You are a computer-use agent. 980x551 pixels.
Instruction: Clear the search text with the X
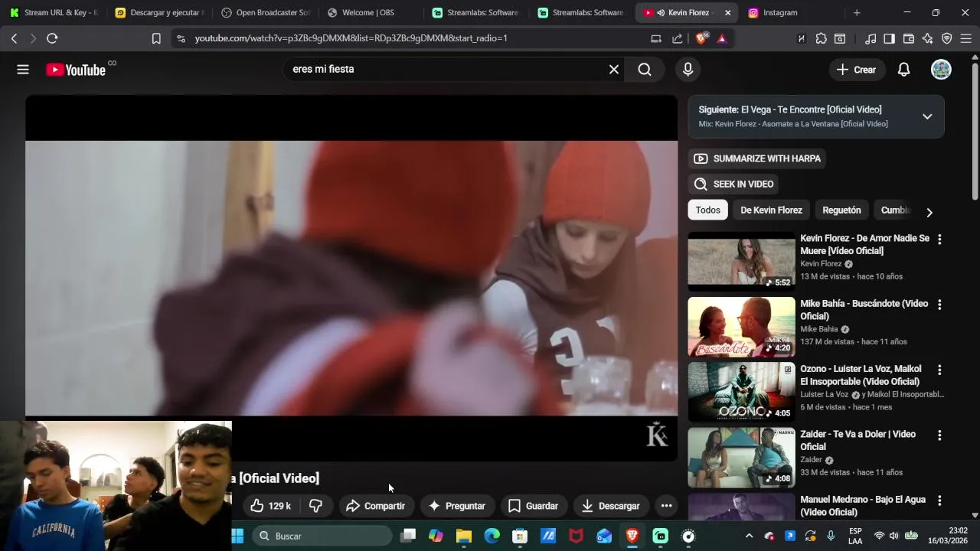(614, 70)
